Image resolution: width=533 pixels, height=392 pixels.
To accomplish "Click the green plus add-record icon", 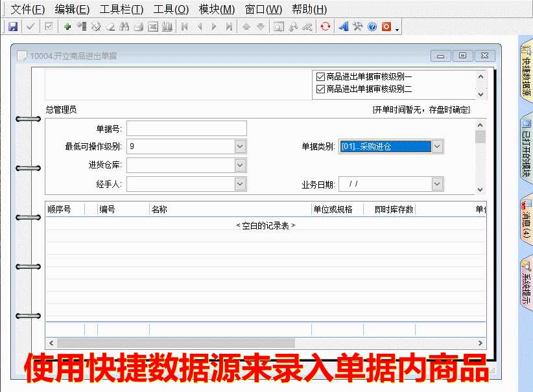I will click(67, 27).
